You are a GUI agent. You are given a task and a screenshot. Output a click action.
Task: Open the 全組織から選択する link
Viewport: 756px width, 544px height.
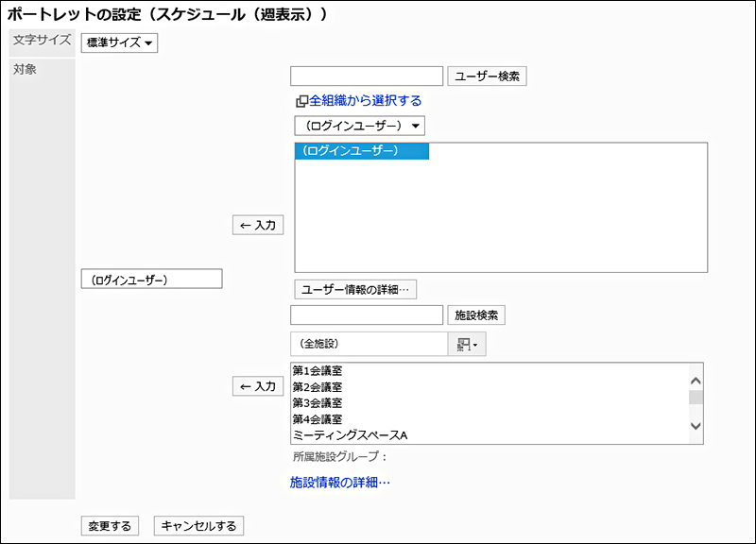(365, 101)
